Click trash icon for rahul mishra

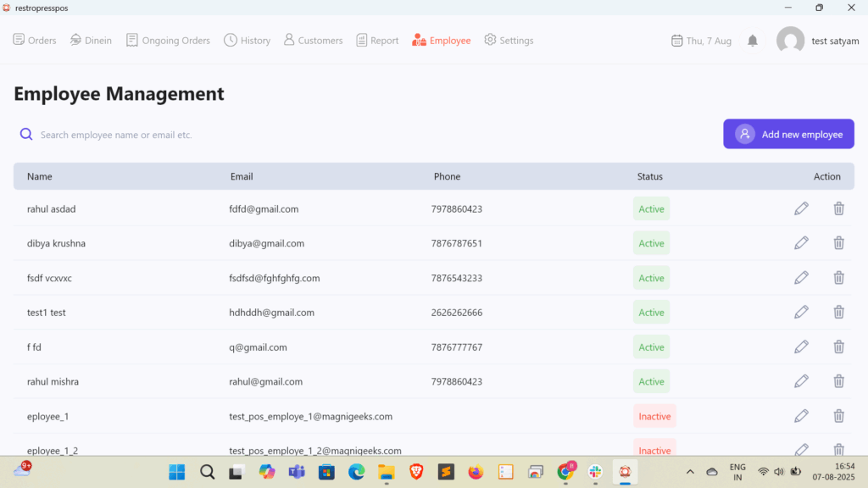838,381
